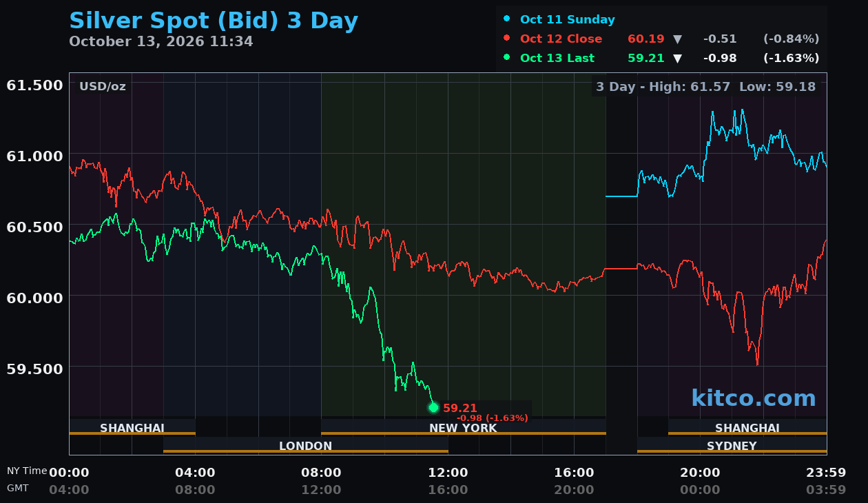Image resolution: width=868 pixels, height=503 pixels.
Task: Click the down arrow beside 60.19
Action: (x=677, y=39)
